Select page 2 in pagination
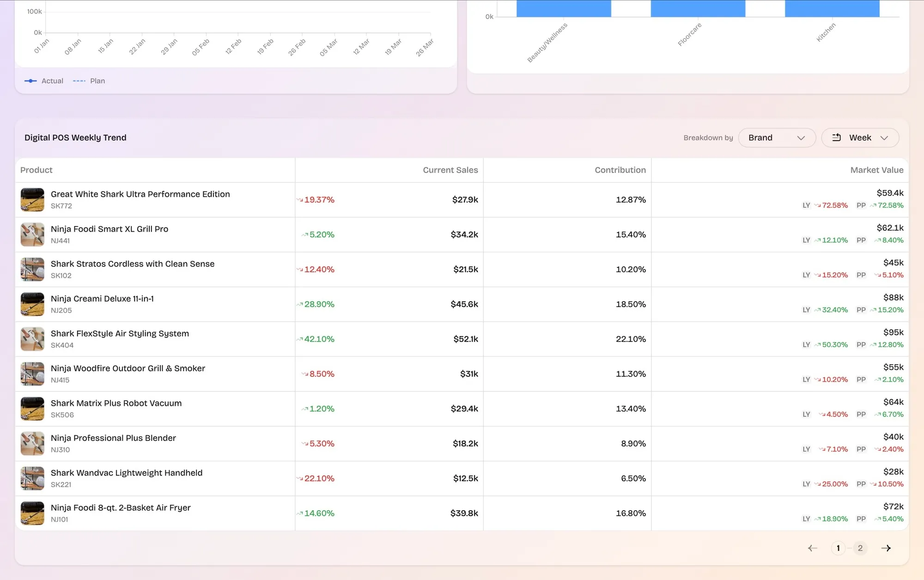The height and width of the screenshot is (580, 924). point(860,548)
